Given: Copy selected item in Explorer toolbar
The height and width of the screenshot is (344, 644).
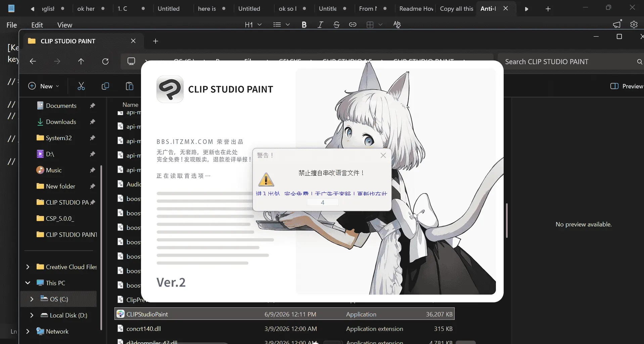Looking at the screenshot, I should pos(105,86).
